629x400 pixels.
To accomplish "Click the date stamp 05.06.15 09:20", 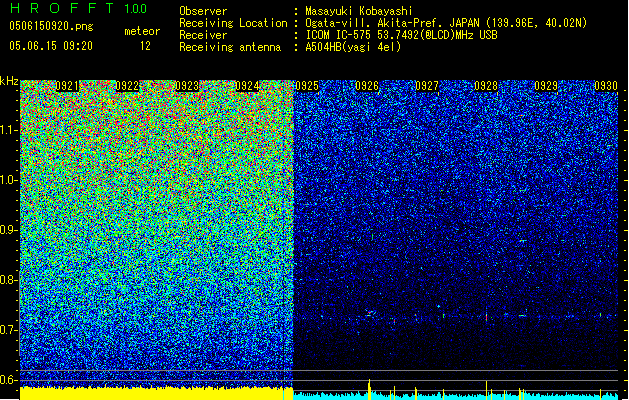I will [x=51, y=46].
